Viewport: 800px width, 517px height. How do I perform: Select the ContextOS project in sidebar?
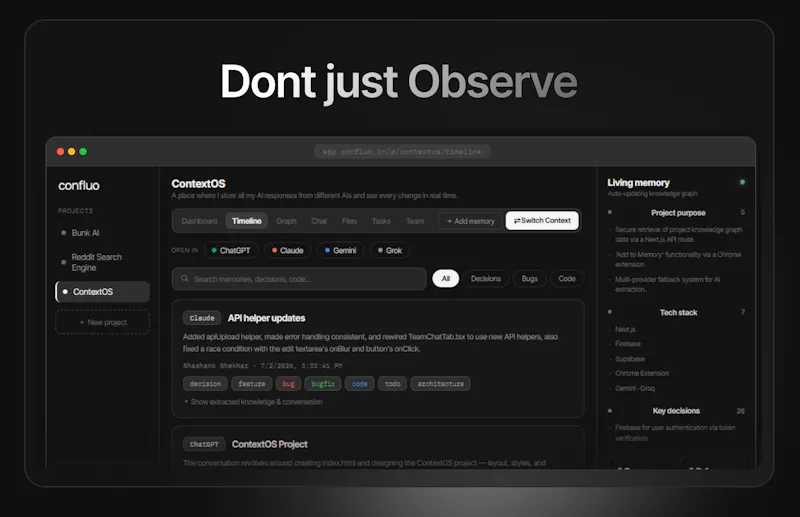pyautogui.click(x=103, y=292)
